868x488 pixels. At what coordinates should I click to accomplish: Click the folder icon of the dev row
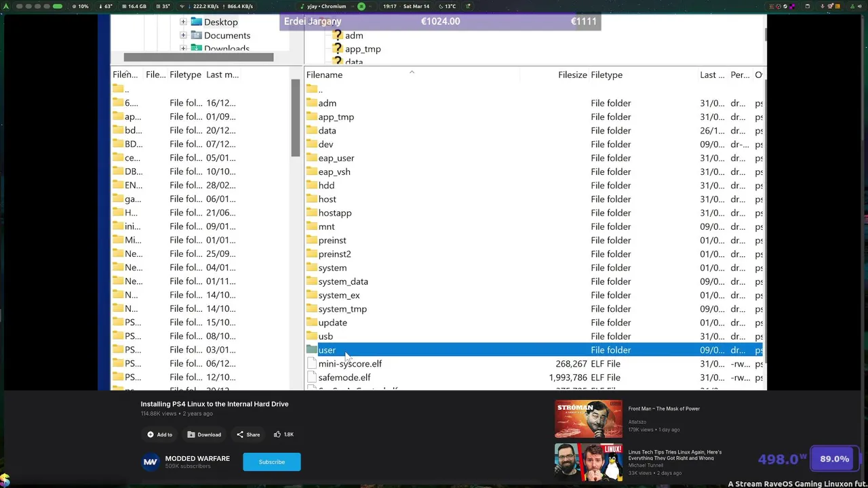coord(312,144)
